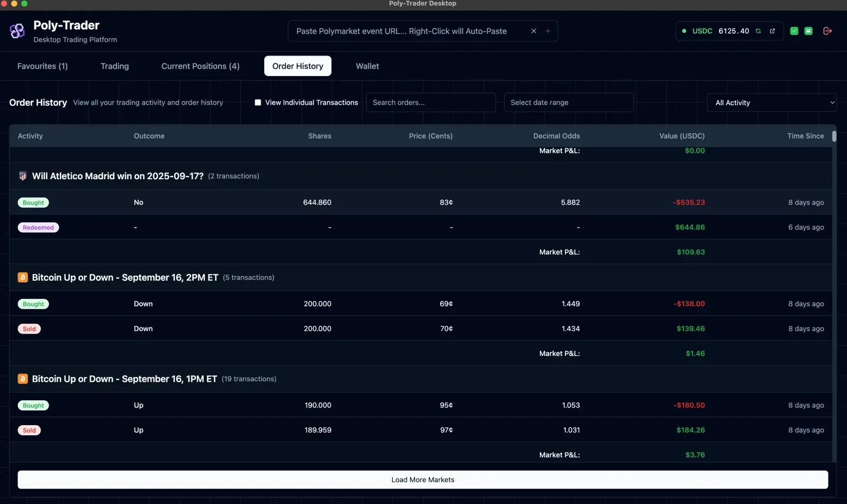Click the -$535.23 value cell
The width and height of the screenshot is (847, 504).
(x=689, y=203)
